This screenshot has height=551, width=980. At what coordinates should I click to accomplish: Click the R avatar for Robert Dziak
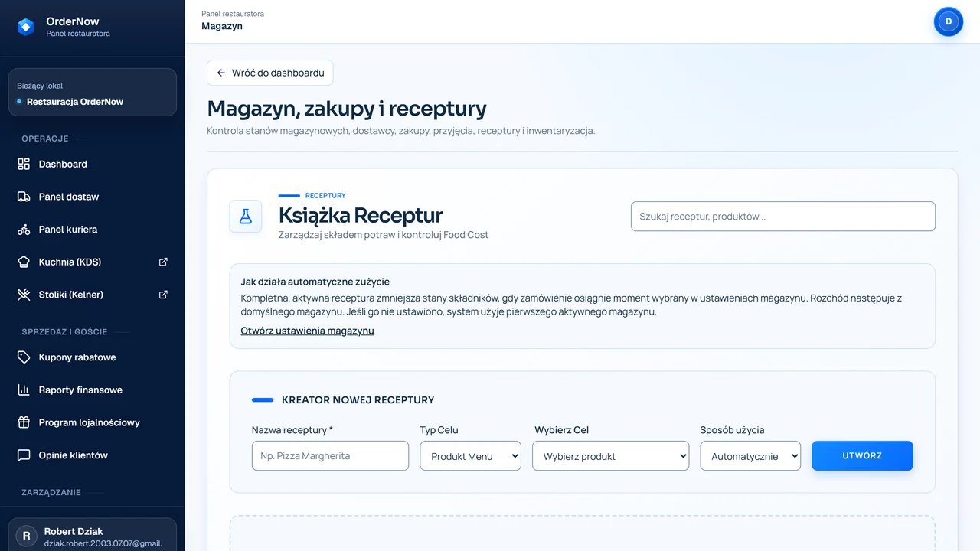point(27,536)
